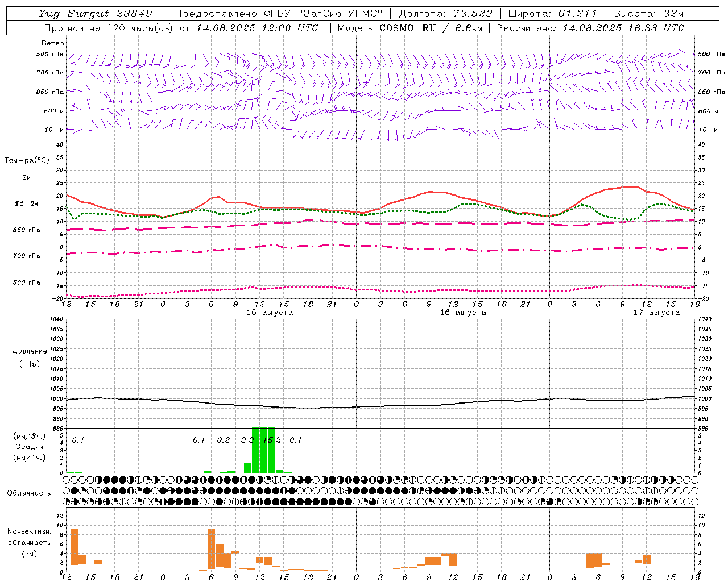Viewport: 728px width, 582px height.
Task: Click the 2м legend label under Тем-ра
Action: coord(27,178)
